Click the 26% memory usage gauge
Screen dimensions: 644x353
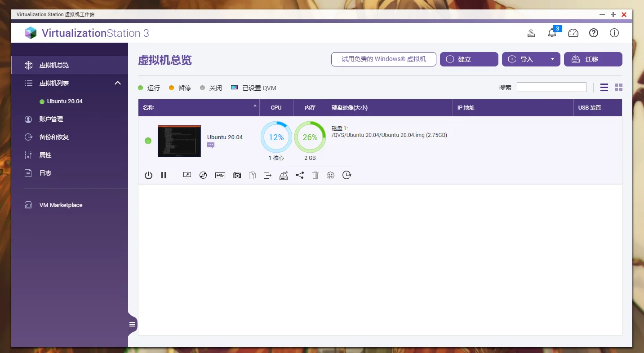click(x=310, y=137)
